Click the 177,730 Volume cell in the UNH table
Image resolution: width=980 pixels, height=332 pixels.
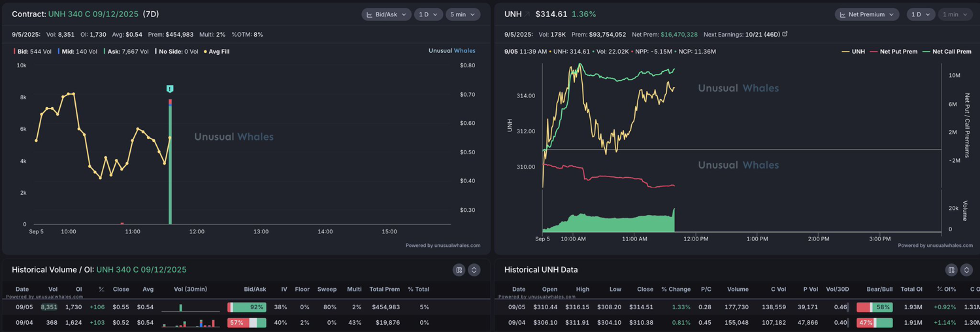(x=736, y=307)
